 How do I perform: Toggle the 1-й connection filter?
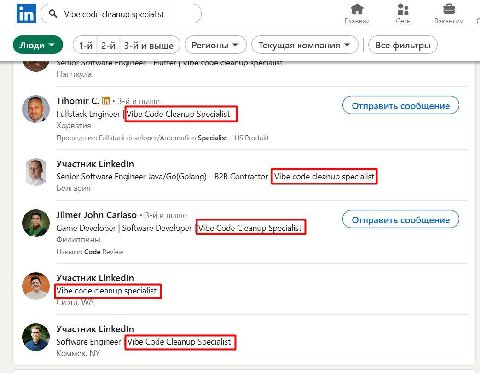pyautogui.click(x=86, y=45)
